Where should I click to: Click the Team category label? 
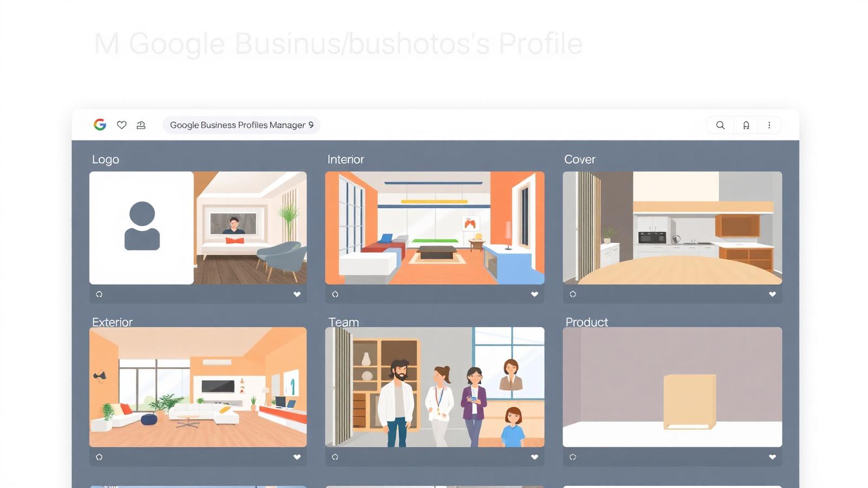pos(343,322)
